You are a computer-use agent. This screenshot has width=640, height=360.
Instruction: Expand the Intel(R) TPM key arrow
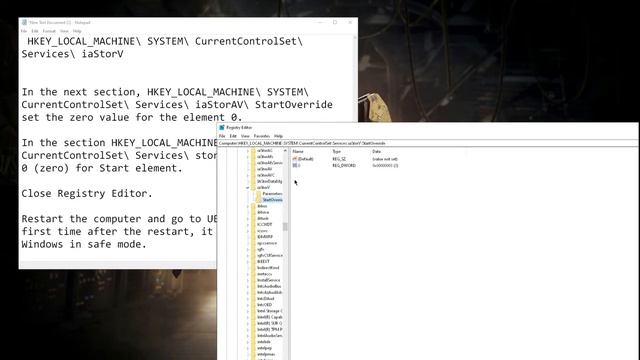coord(248,329)
